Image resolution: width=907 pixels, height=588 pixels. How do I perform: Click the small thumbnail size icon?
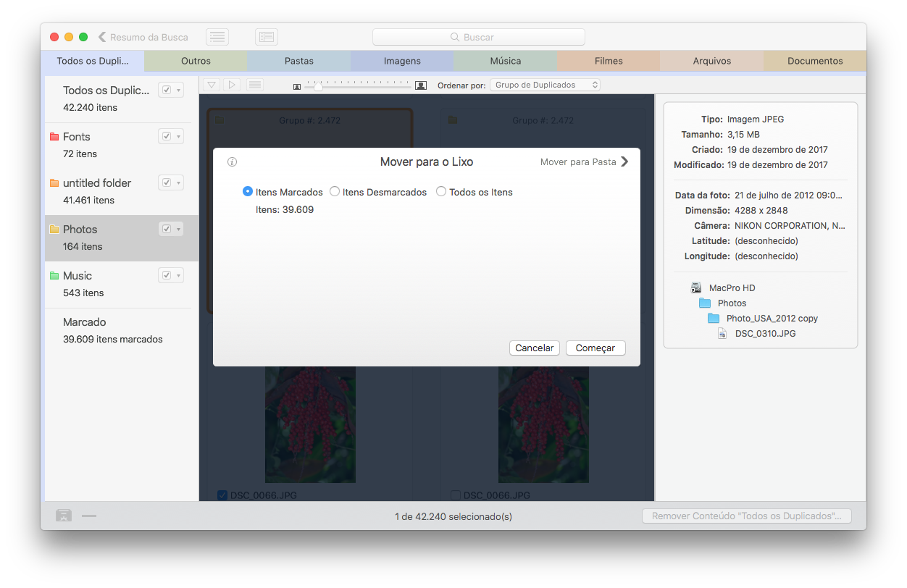[297, 86]
